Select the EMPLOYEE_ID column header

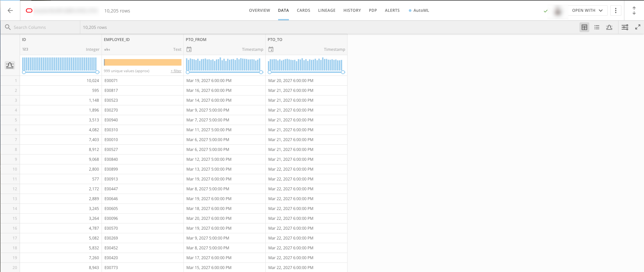117,39
